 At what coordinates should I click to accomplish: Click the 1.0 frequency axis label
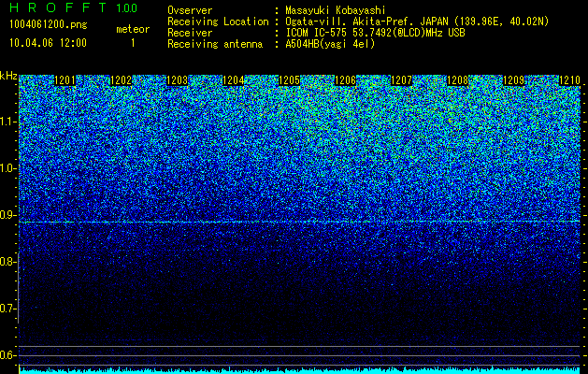point(7,168)
